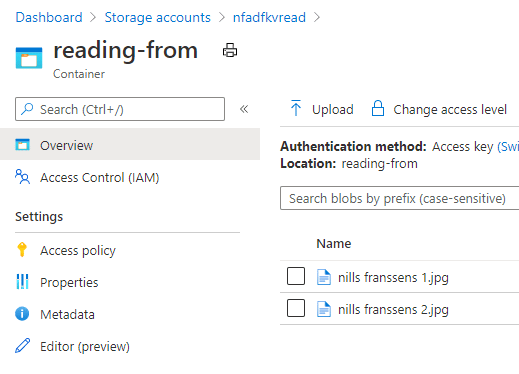
Task: Click the Metadata info icon
Action: click(x=22, y=314)
